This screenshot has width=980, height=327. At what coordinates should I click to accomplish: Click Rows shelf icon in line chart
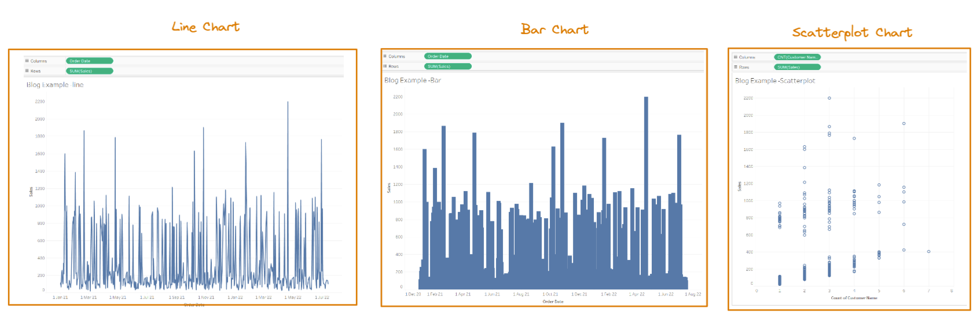pos(27,71)
